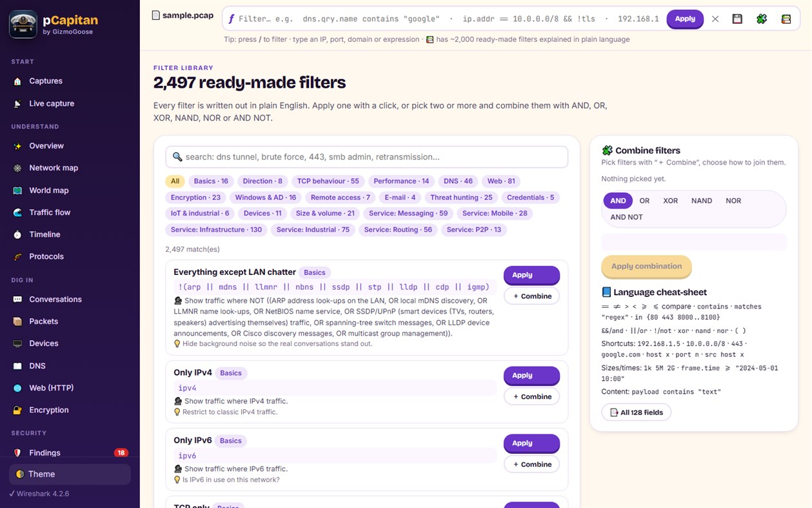The width and height of the screenshot is (812, 508).
Task: Apply the Everything except LAN chatter filter
Action: click(x=531, y=275)
